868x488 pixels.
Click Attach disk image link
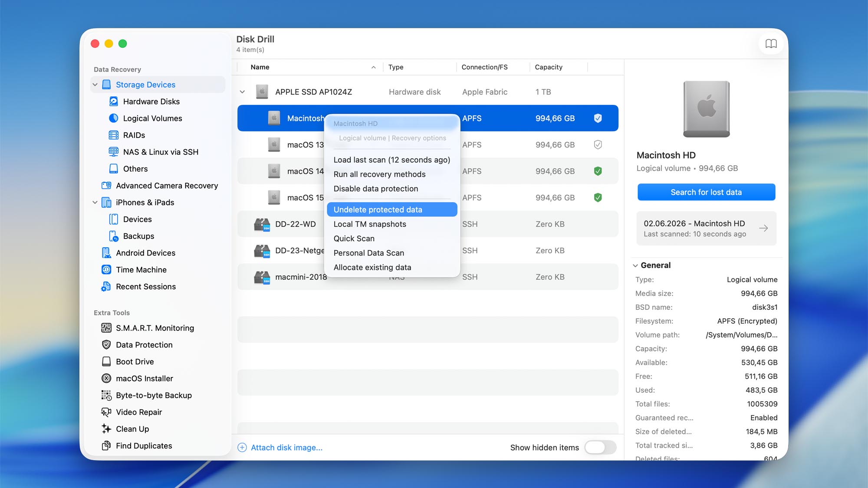coord(286,448)
